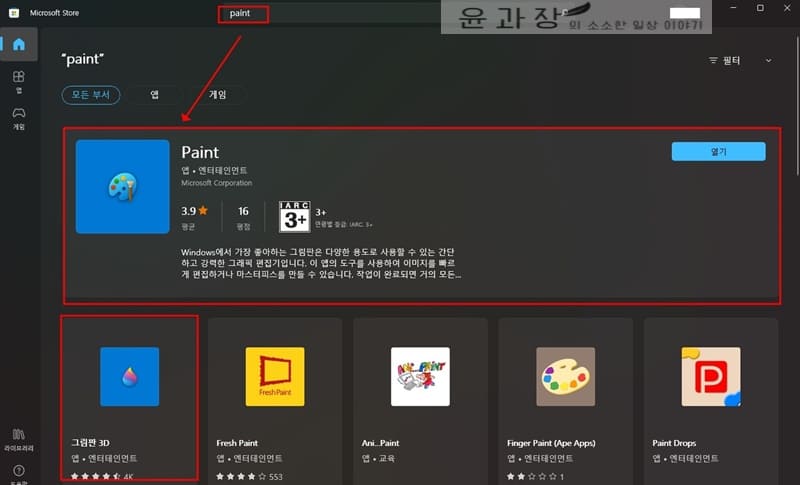This screenshot has height=485, width=800.
Task: Select the 앱 filter tab
Action: coord(155,95)
